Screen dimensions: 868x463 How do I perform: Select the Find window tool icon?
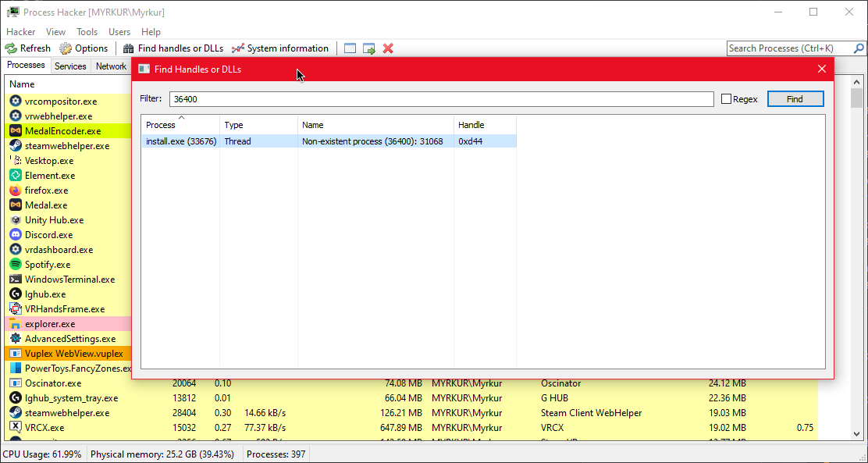[x=350, y=48]
